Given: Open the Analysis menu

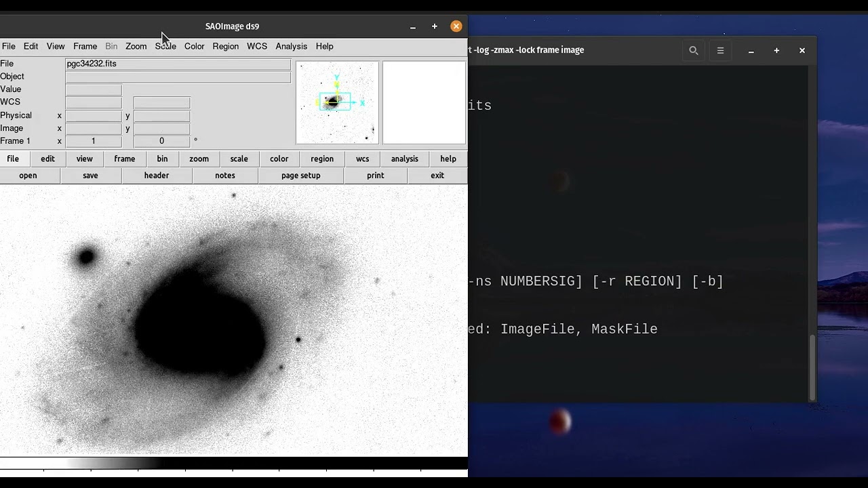Looking at the screenshot, I should point(291,46).
